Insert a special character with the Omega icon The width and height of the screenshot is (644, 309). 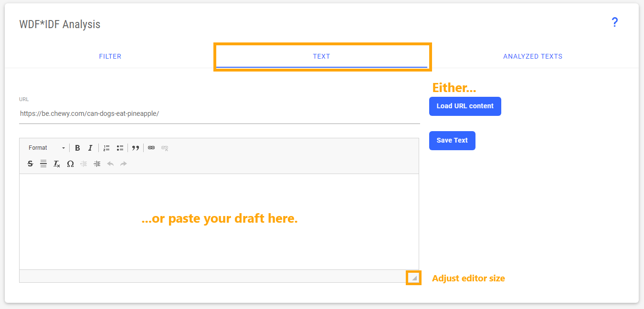tap(70, 164)
